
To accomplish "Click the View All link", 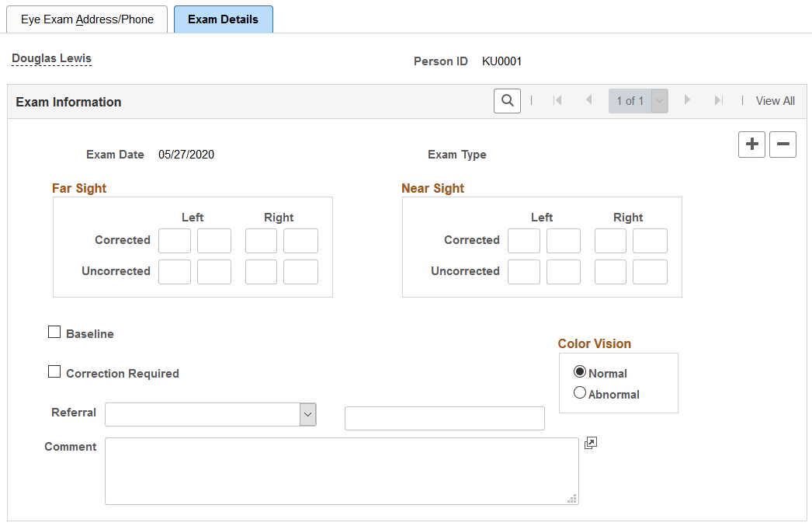I will click(775, 101).
